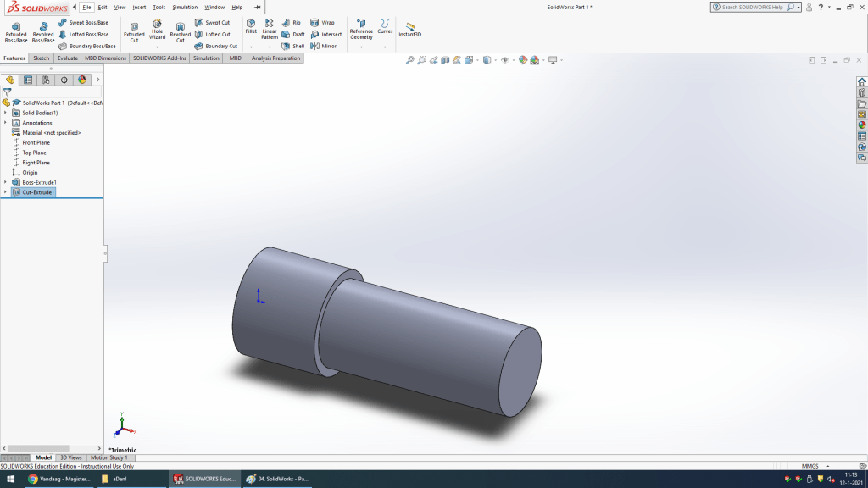Apply the Fillet feature tool
868x488 pixels.
(251, 25)
